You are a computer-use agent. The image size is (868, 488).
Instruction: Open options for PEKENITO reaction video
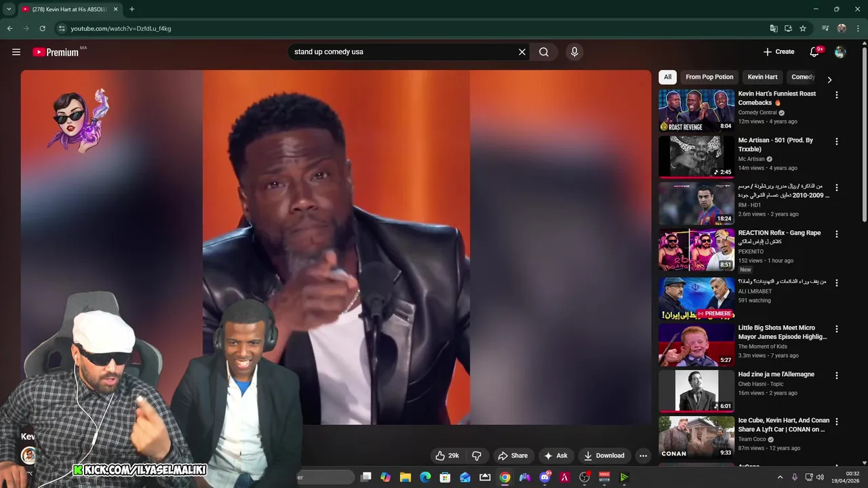[x=836, y=234]
